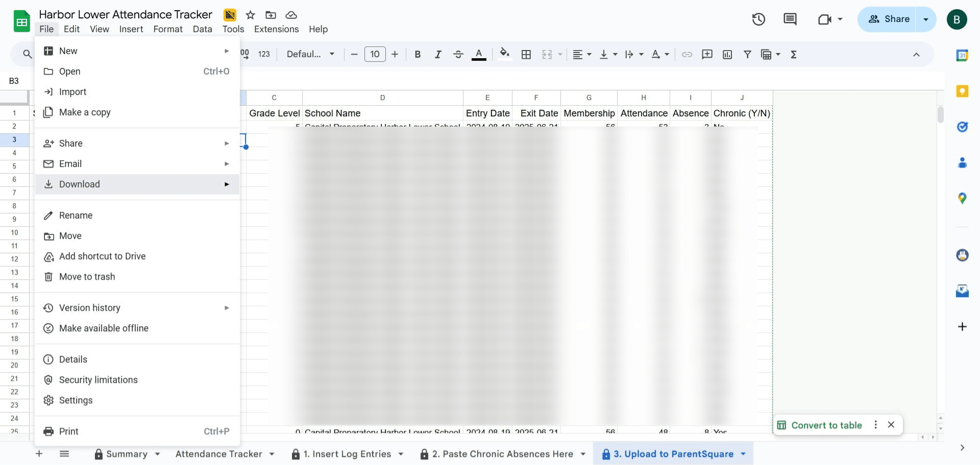
Task: Switch to Attendance Tracker sheet tab
Action: [x=218, y=454]
